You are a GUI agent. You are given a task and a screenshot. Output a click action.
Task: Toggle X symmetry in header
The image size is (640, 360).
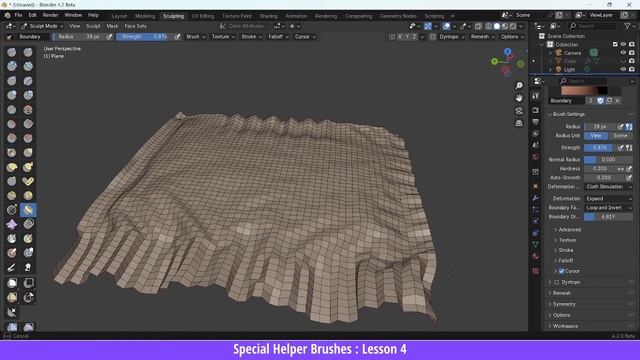pos(400,37)
